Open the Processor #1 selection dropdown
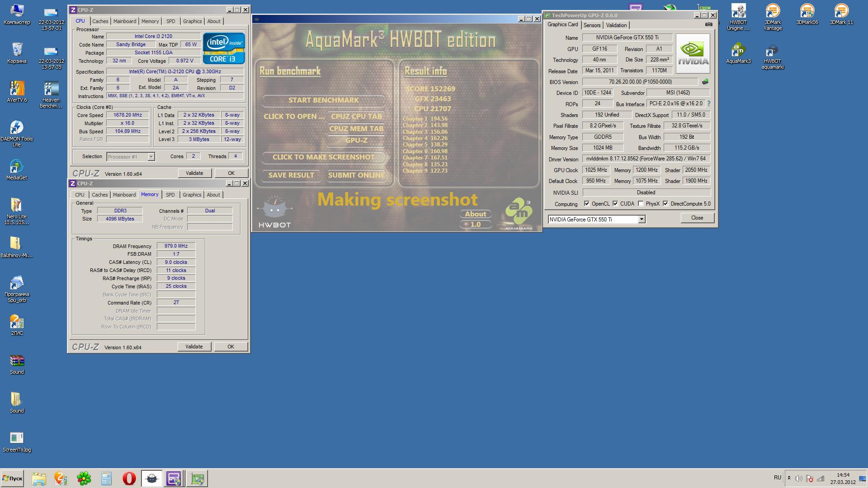The width and height of the screenshot is (868, 488). point(151,157)
